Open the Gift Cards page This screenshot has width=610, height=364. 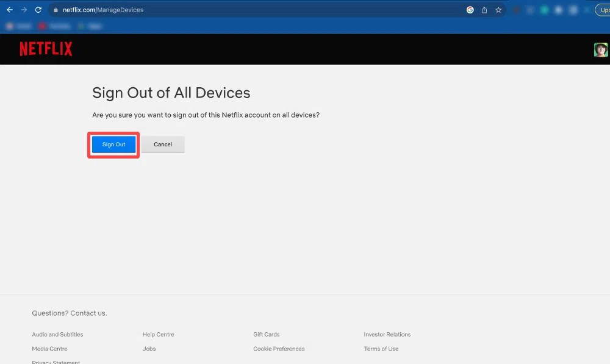[x=266, y=334]
